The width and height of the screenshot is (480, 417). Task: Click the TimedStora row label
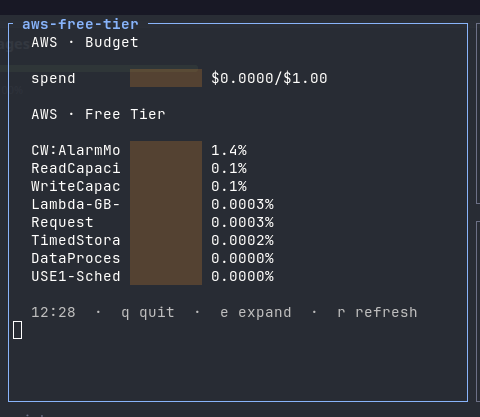click(x=76, y=240)
